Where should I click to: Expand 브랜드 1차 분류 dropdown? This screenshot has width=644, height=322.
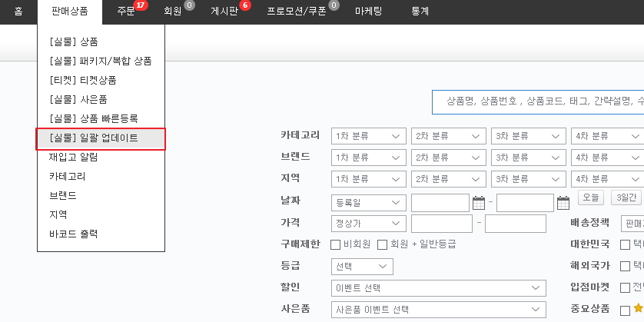[368, 158]
